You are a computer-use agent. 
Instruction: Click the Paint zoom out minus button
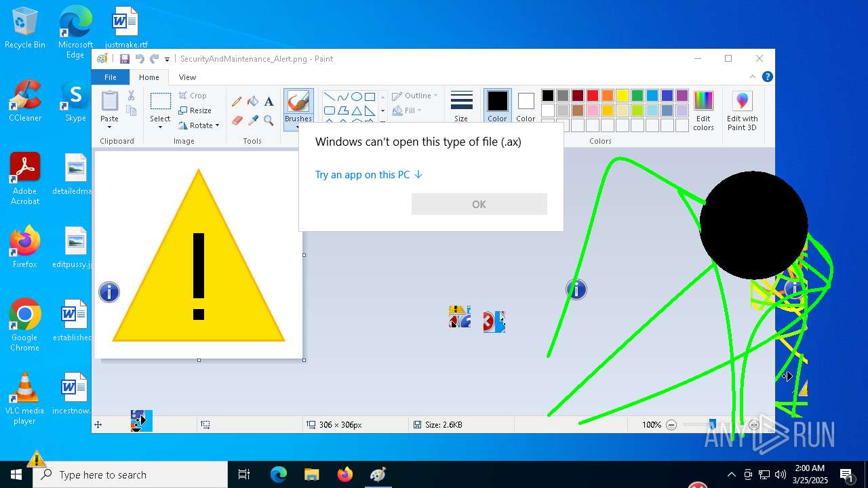tap(671, 425)
